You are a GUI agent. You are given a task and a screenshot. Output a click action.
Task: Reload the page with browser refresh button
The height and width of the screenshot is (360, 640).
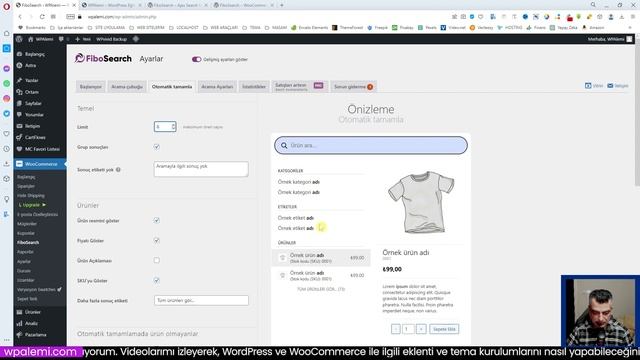[x=42, y=17]
